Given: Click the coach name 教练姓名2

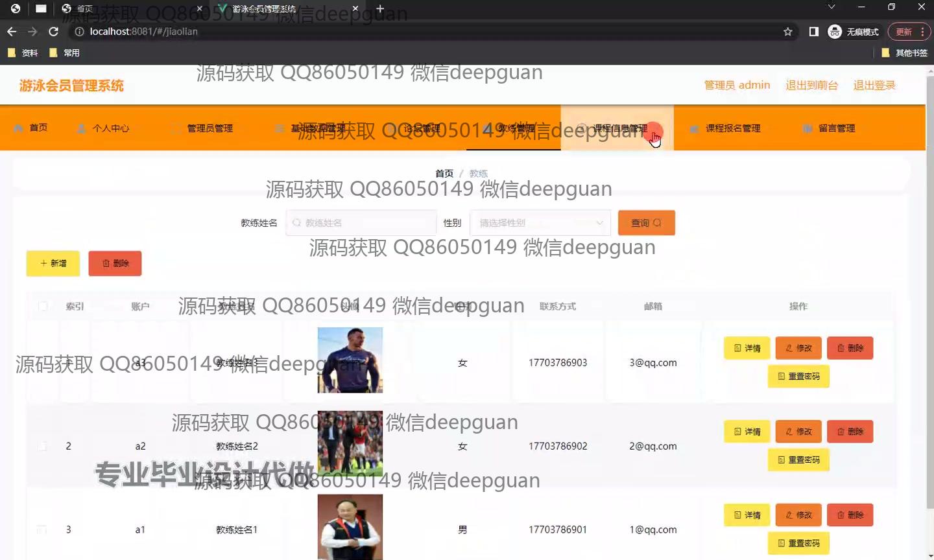Looking at the screenshot, I should click(x=237, y=446).
